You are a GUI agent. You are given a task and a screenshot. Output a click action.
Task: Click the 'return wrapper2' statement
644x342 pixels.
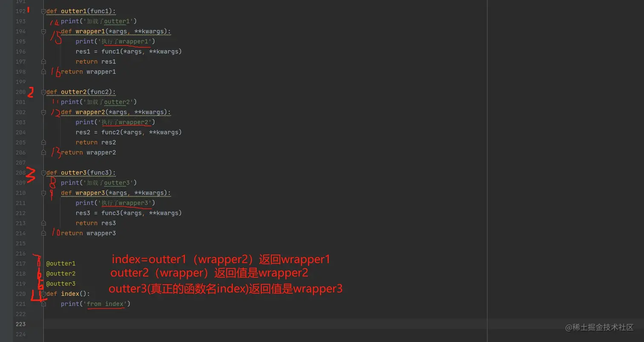[88, 152]
